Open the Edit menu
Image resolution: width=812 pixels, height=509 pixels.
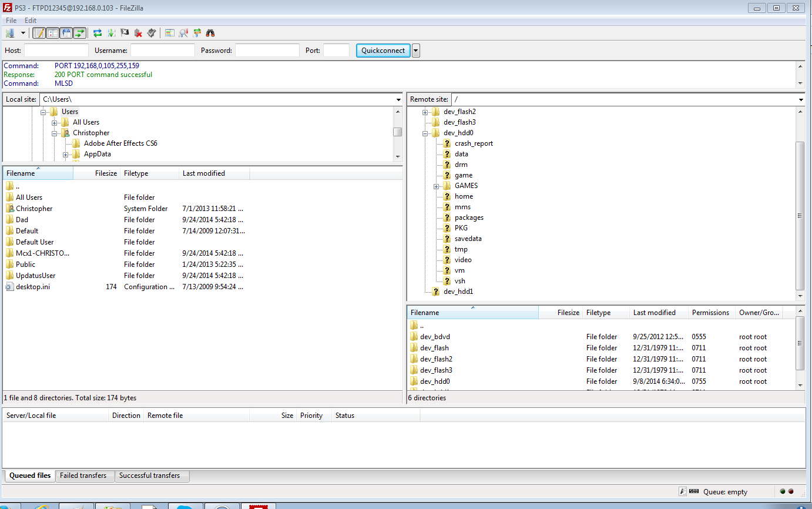pyautogui.click(x=31, y=21)
